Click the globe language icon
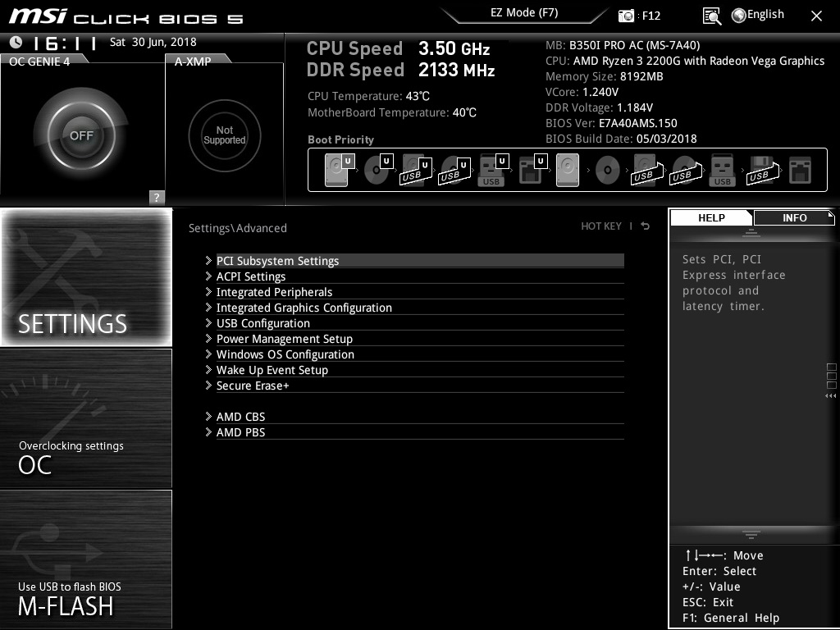Image resolution: width=840 pixels, height=630 pixels. click(738, 16)
